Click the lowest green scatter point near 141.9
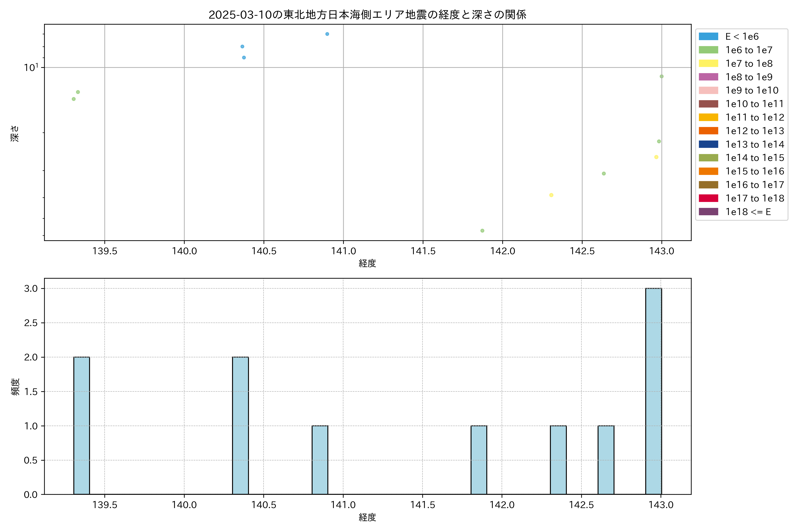Viewport: 798px width, 532px height. (x=482, y=231)
